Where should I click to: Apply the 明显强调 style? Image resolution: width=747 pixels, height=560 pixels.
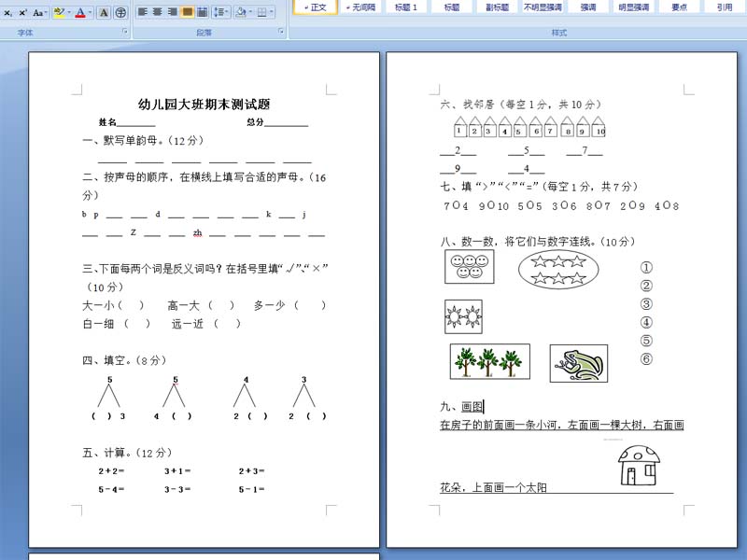[634, 7]
